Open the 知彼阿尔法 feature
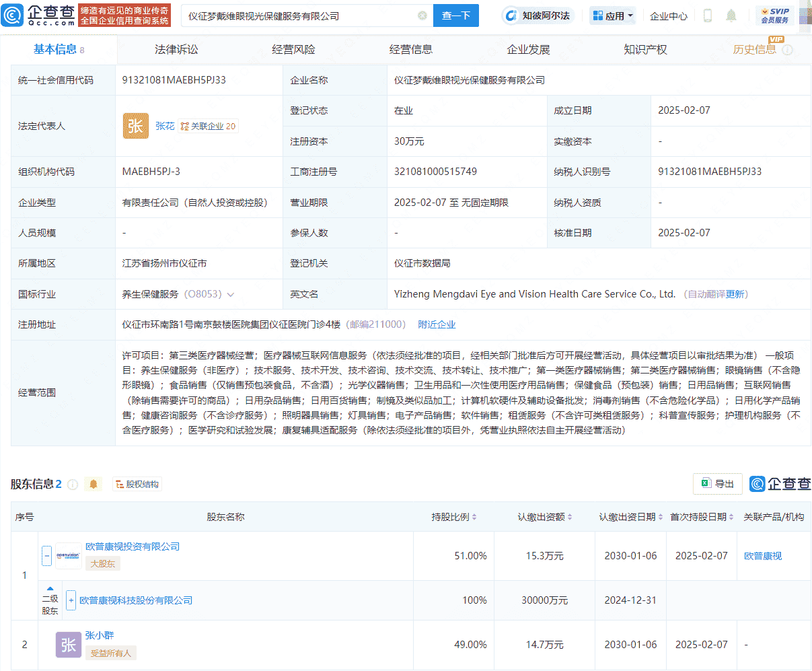The height and width of the screenshot is (671, 812). tap(538, 15)
